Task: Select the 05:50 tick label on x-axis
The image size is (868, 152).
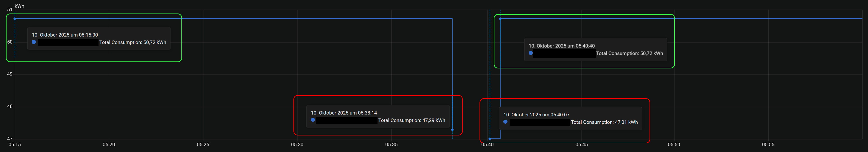Action: (674, 145)
